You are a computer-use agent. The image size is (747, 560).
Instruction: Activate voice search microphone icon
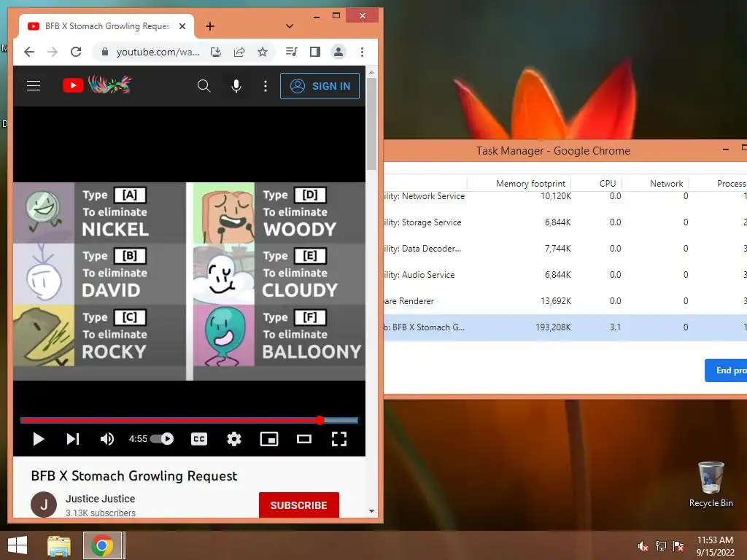click(x=236, y=86)
